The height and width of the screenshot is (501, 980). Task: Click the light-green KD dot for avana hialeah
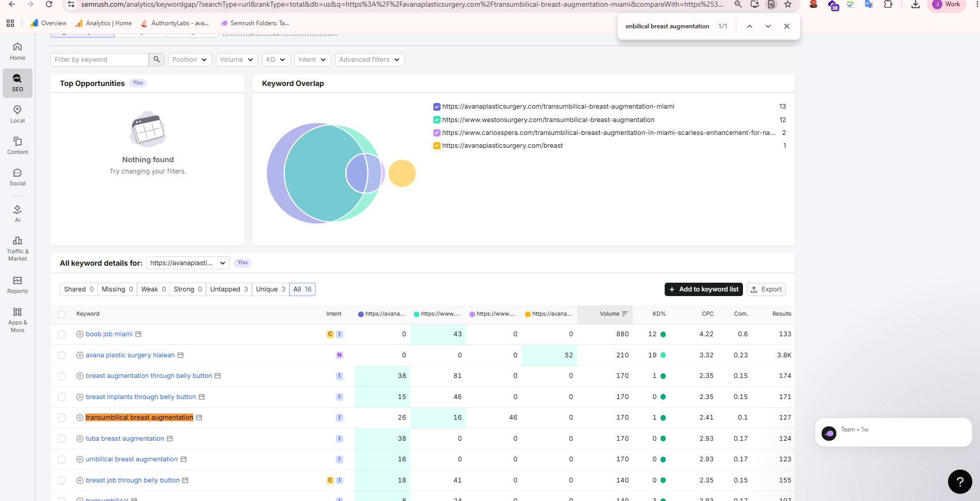coord(663,355)
